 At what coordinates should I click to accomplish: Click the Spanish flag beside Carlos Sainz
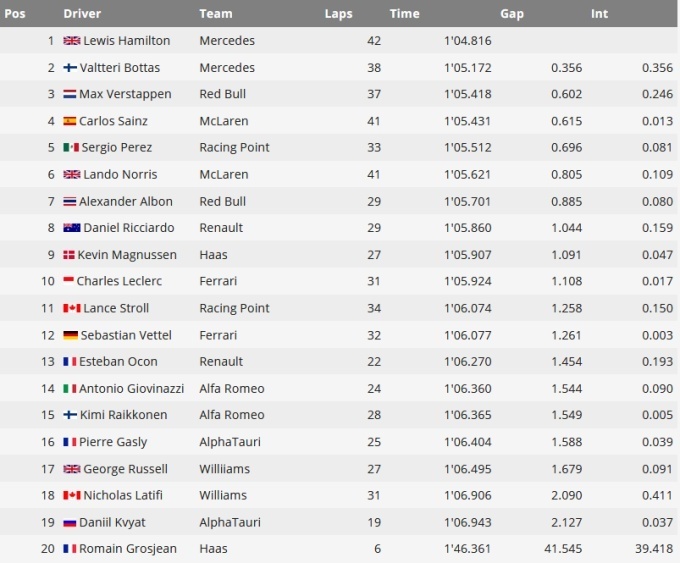(x=70, y=121)
